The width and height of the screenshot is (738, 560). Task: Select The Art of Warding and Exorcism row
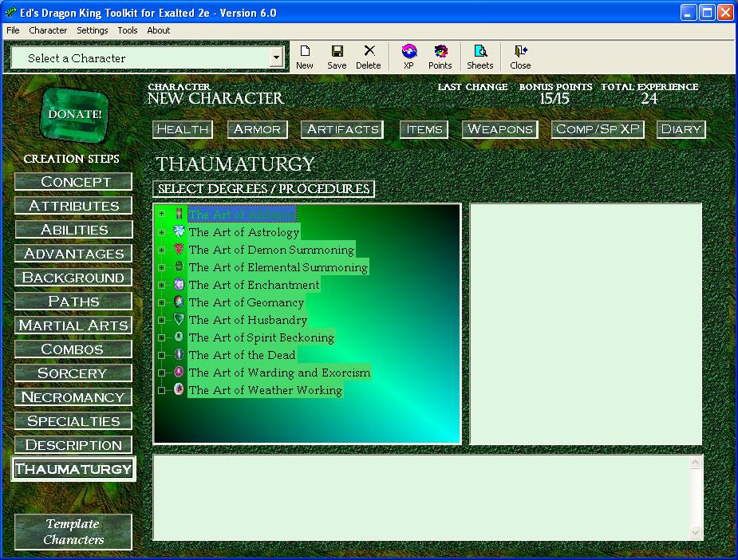tap(279, 373)
